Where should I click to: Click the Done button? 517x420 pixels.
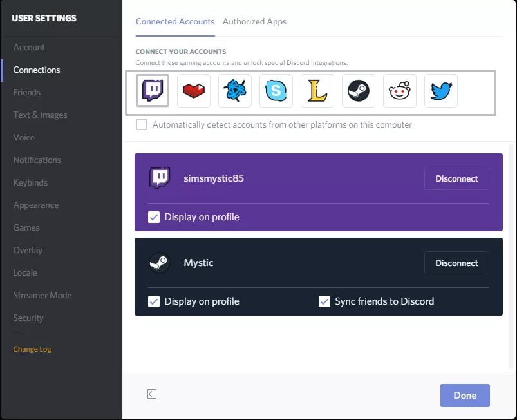tap(465, 396)
